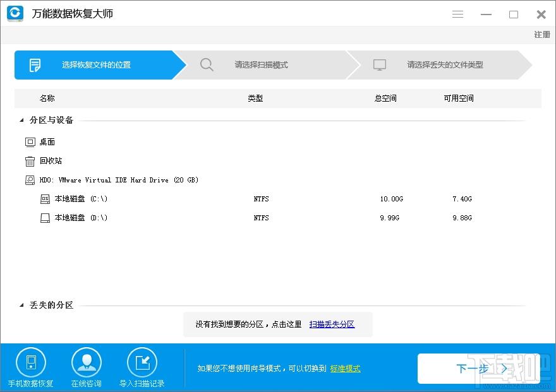
Task: Click the desktop icon beside 桌面
Action: click(x=30, y=142)
